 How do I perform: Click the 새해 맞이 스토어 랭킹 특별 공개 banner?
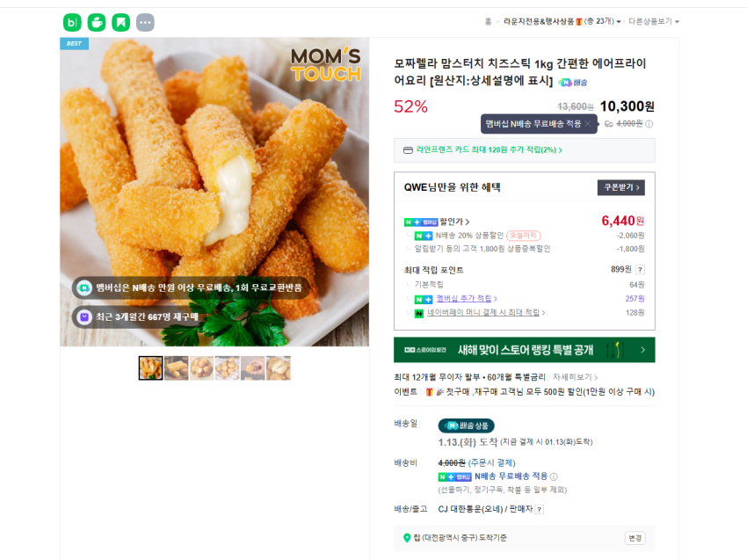pyautogui.click(x=525, y=350)
